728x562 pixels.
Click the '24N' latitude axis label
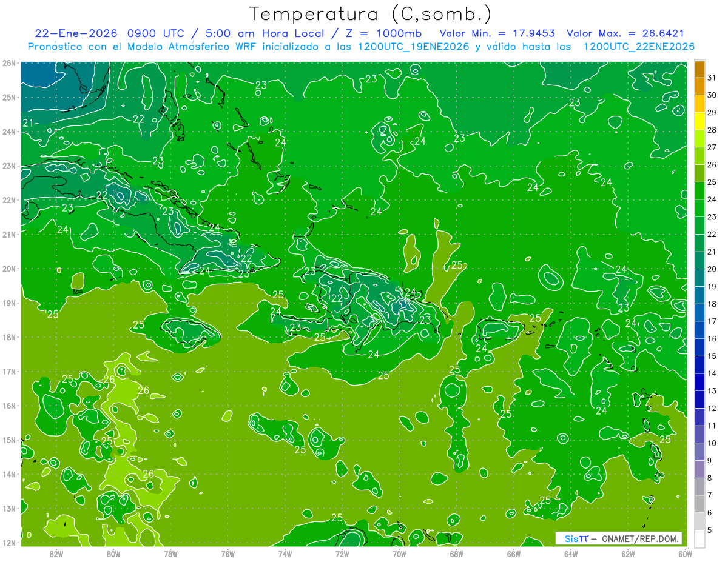[9, 132]
